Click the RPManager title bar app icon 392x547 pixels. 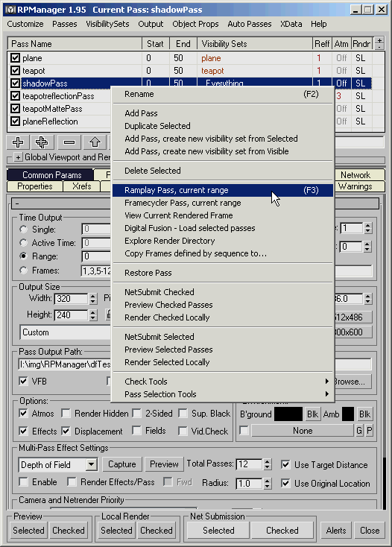tap(11, 10)
